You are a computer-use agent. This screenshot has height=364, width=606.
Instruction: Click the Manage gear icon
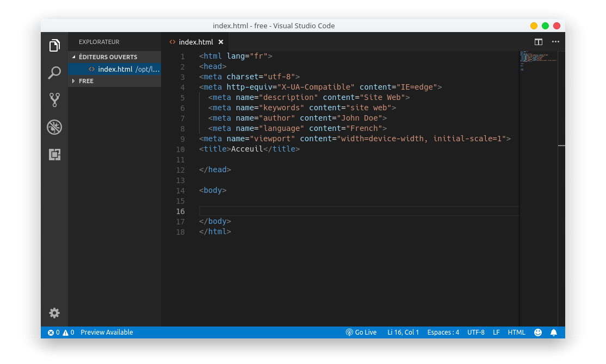coord(54,313)
